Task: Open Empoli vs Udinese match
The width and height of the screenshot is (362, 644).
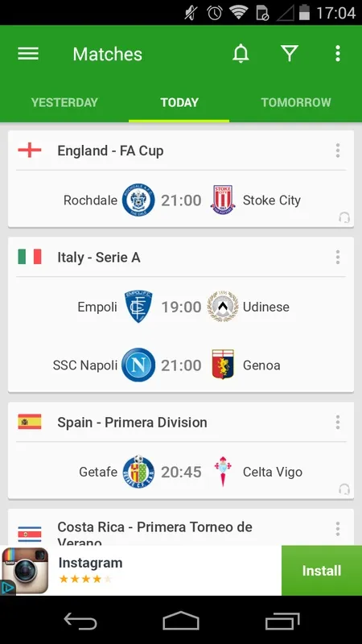Action: (181, 307)
